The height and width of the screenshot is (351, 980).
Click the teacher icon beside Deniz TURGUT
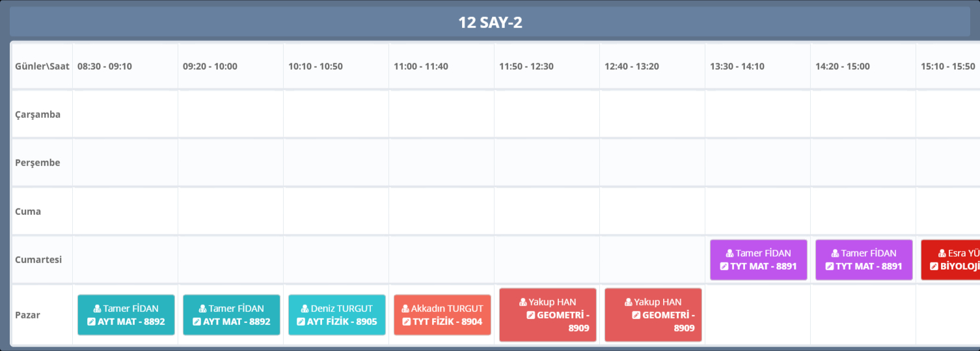tap(305, 309)
